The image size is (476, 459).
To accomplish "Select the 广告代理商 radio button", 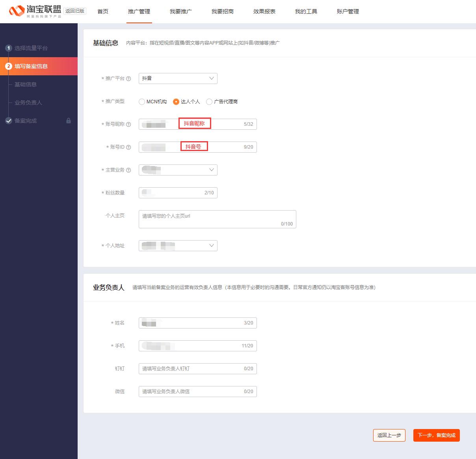I will pyautogui.click(x=209, y=102).
